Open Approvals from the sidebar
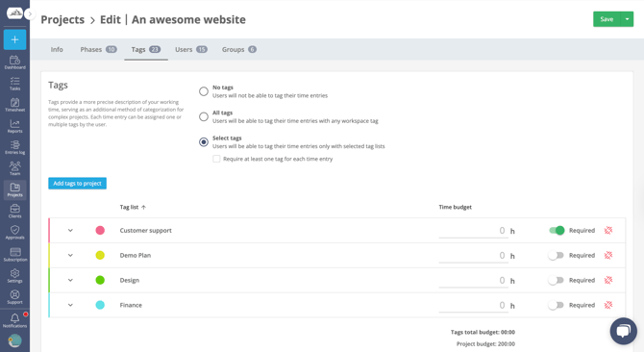The image size is (644, 352). click(14, 233)
